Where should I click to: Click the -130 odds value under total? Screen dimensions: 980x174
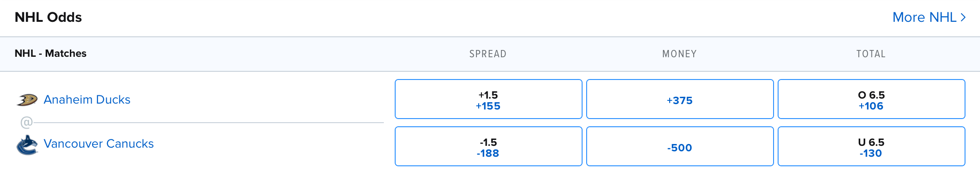click(x=871, y=153)
